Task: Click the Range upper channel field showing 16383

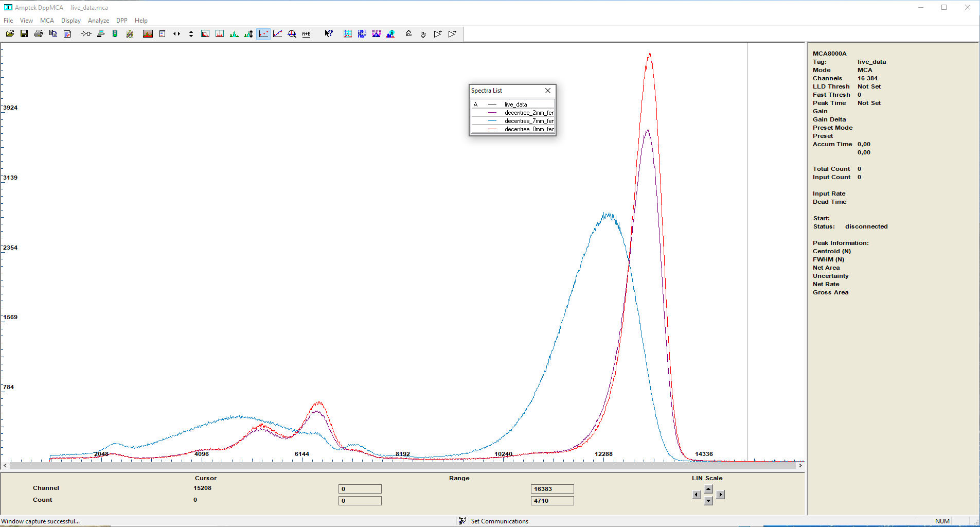Action: 552,489
